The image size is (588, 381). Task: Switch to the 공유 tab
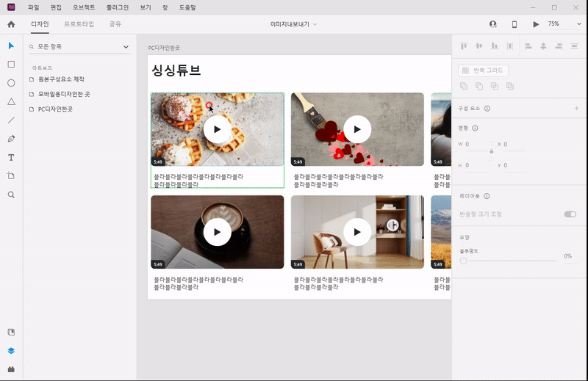pos(115,24)
